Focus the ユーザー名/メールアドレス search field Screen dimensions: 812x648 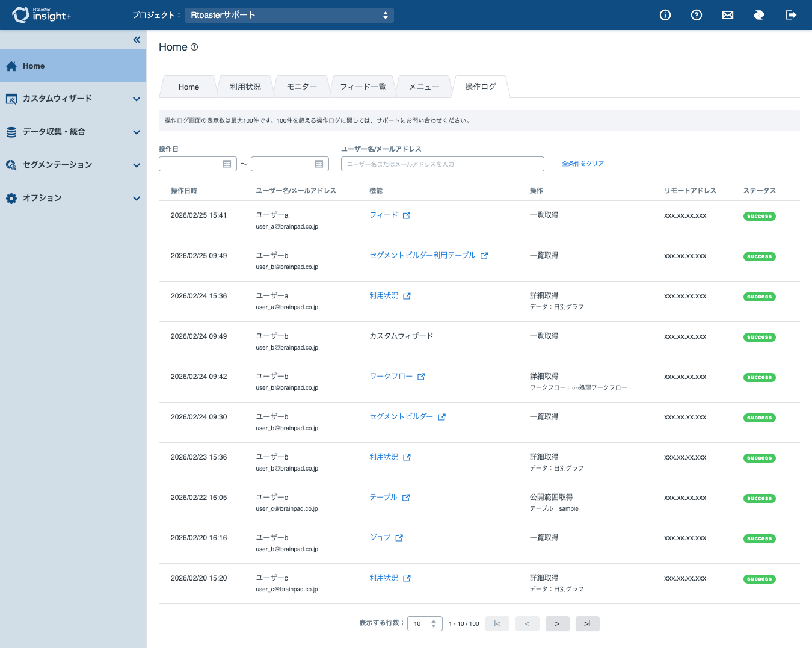pos(443,164)
